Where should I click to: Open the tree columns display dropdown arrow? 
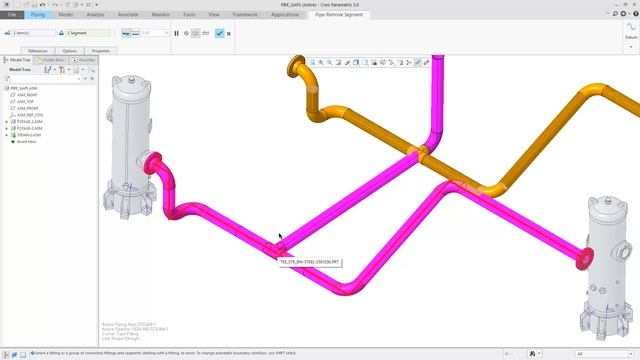tap(82, 70)
